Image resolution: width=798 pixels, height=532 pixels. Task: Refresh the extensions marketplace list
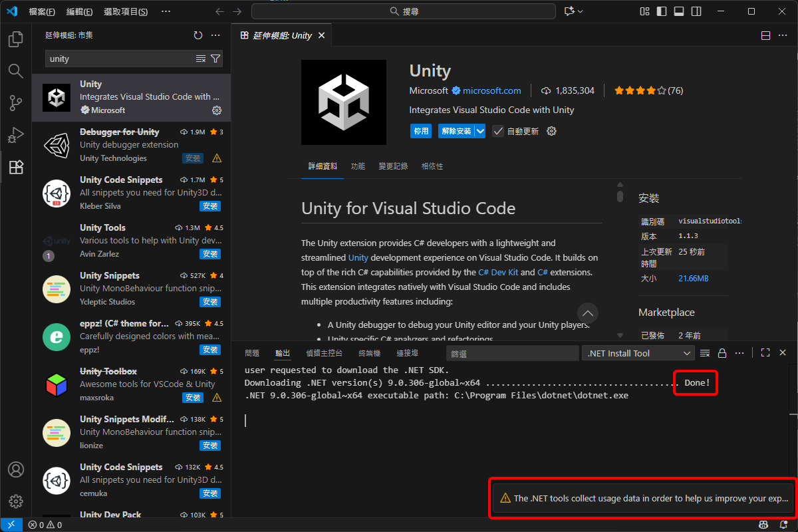198,35
